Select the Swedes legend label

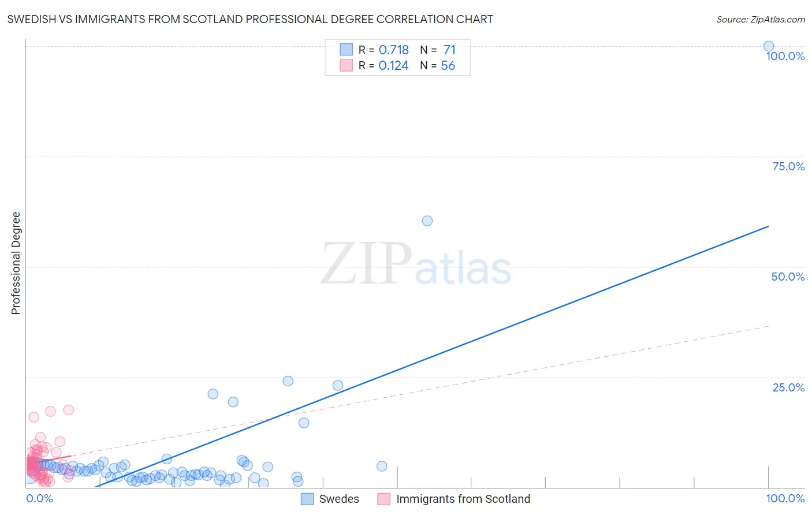pyautogui.click(x=339, y=499)
